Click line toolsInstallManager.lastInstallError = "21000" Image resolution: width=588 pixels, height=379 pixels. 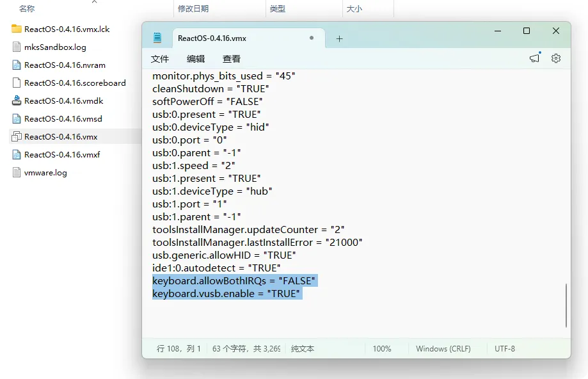coord(257,243)
